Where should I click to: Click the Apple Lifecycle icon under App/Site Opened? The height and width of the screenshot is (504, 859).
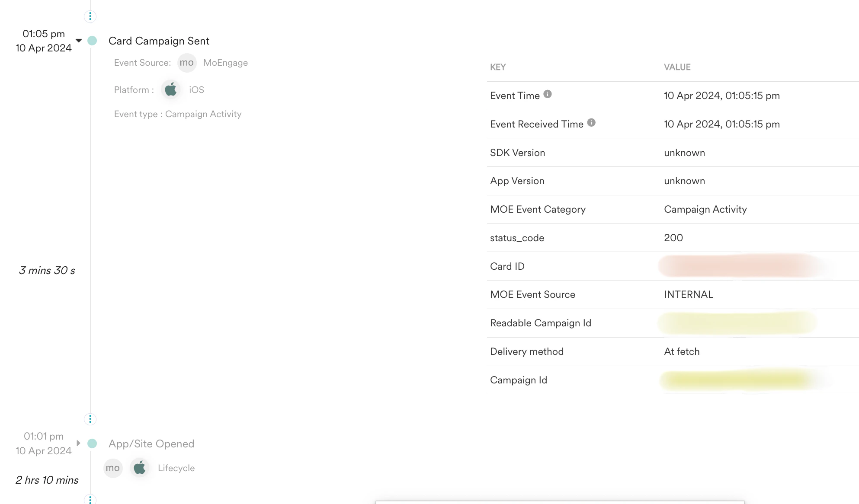(139, 467)
